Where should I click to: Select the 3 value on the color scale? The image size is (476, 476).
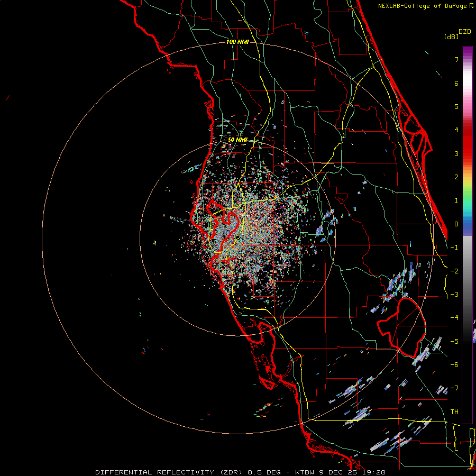coord(456,153)
